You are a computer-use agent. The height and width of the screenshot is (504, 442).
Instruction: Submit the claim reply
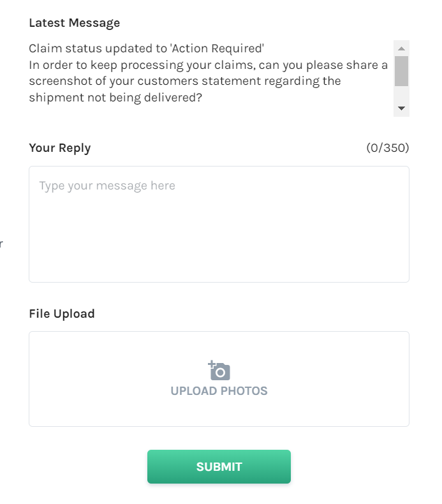219,467
